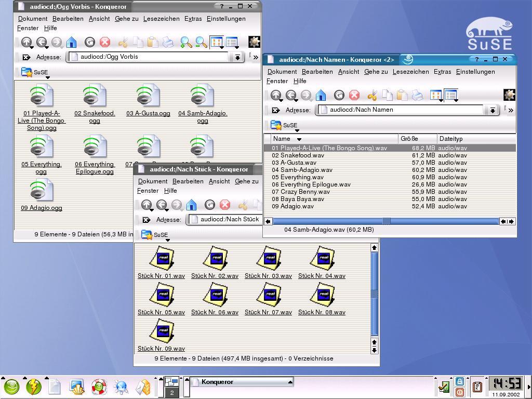Click Zoom in magnifier in Ogg Vorbis window

click(185, 42)
